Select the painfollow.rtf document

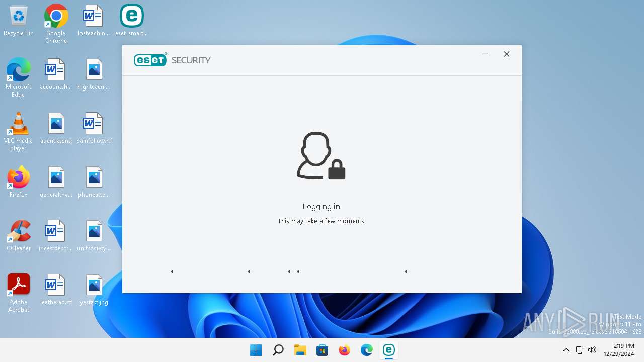[94, 128]
